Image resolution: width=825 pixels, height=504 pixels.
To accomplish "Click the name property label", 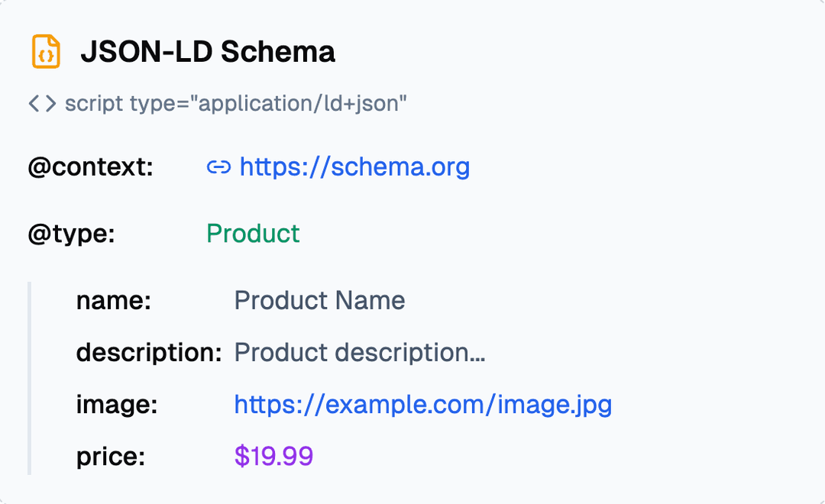I will pyautogui.click(x=114, y=301).
